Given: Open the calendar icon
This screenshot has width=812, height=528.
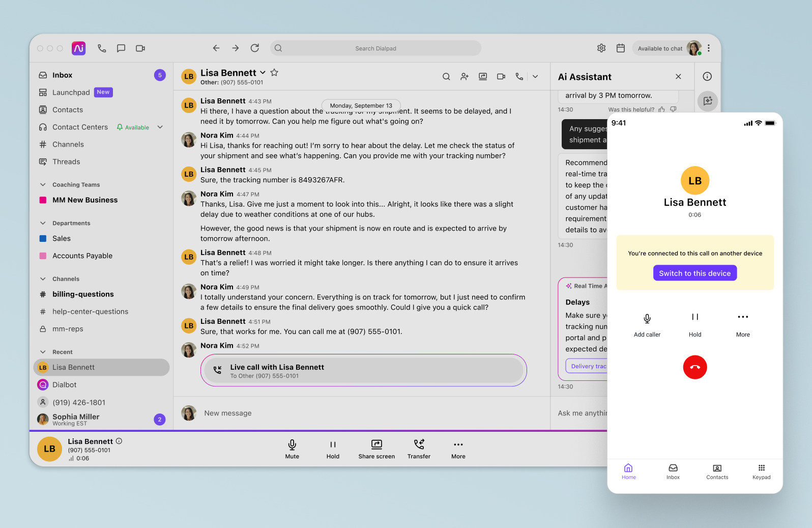Looking at the screenshot, I should (621, 48).
